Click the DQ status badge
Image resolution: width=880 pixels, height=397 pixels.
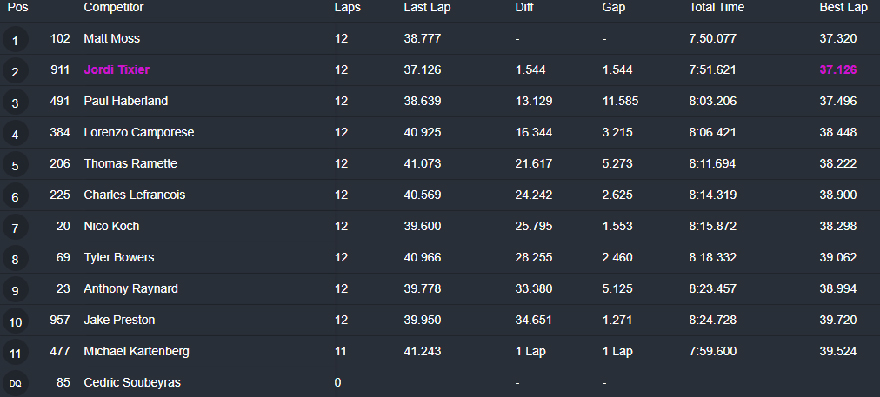pyautogui.click(x=15, y=384)
